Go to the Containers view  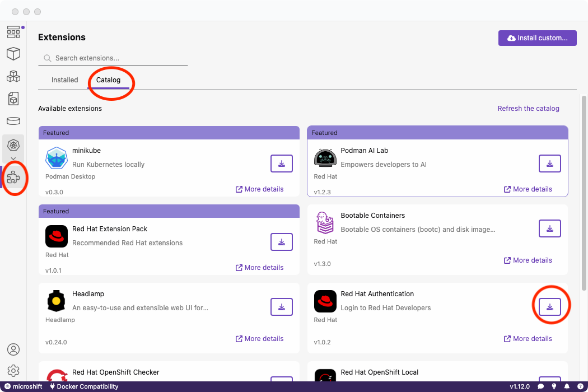pos(13,54)
